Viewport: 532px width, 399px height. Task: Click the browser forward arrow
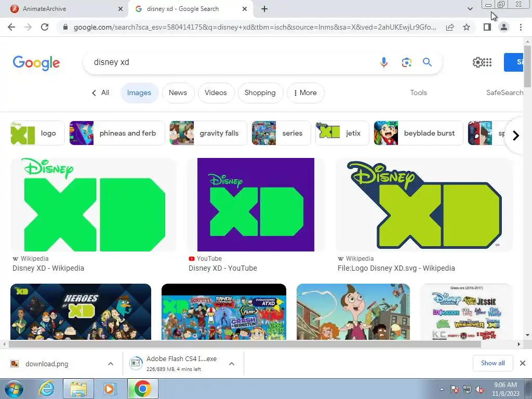tap(28, 27)
